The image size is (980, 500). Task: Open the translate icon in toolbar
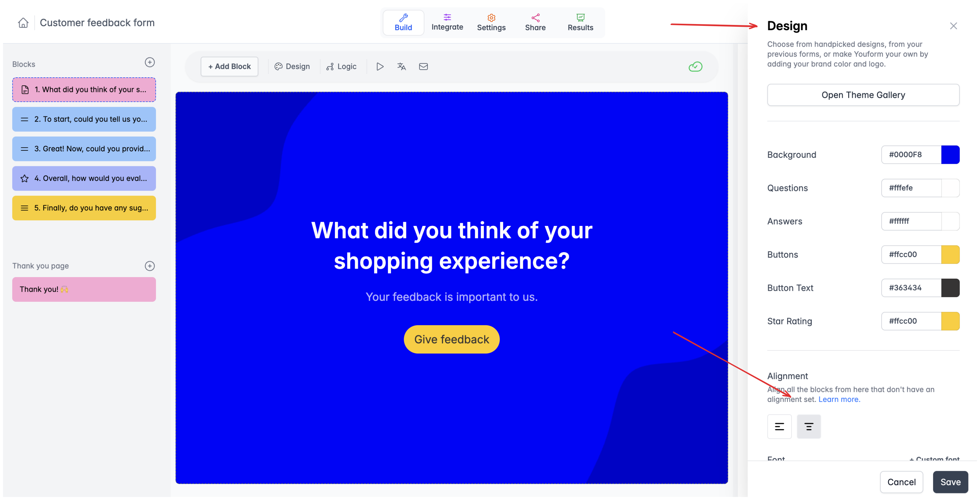click(401, 67)
